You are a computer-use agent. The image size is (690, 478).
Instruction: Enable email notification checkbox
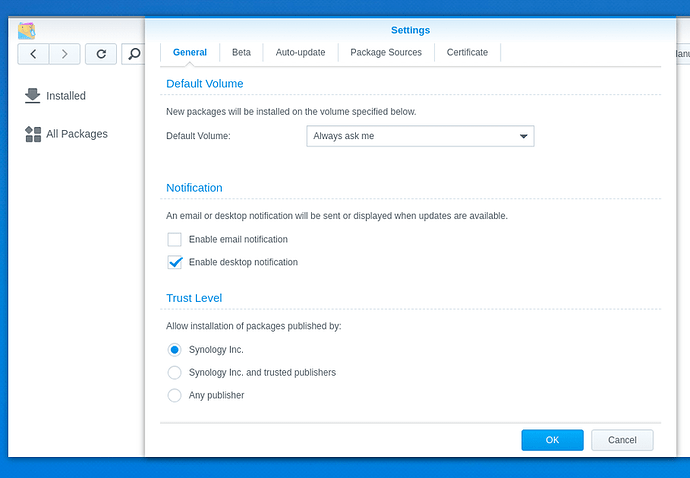tap(174, 239)
